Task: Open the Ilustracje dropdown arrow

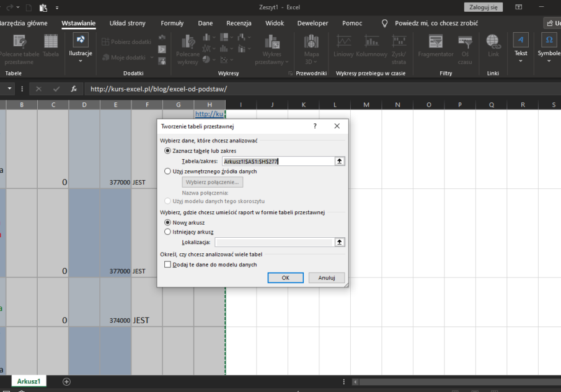Action: [80, 60]
